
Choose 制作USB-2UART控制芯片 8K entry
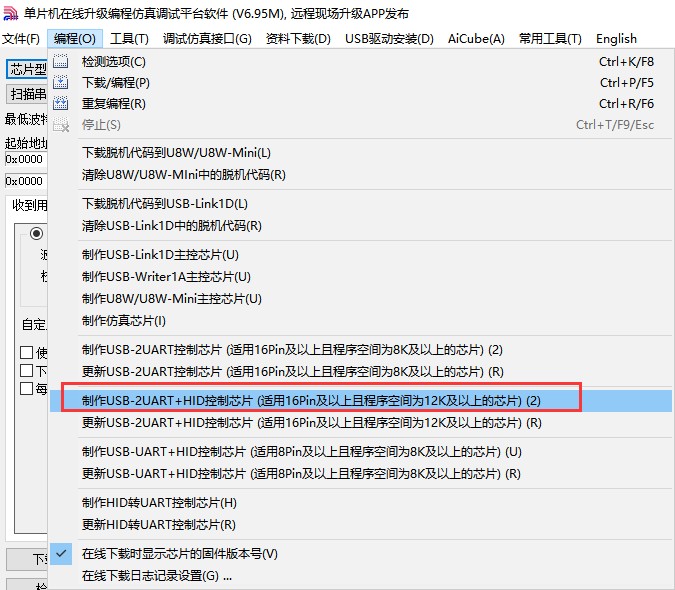click(361, 349)
